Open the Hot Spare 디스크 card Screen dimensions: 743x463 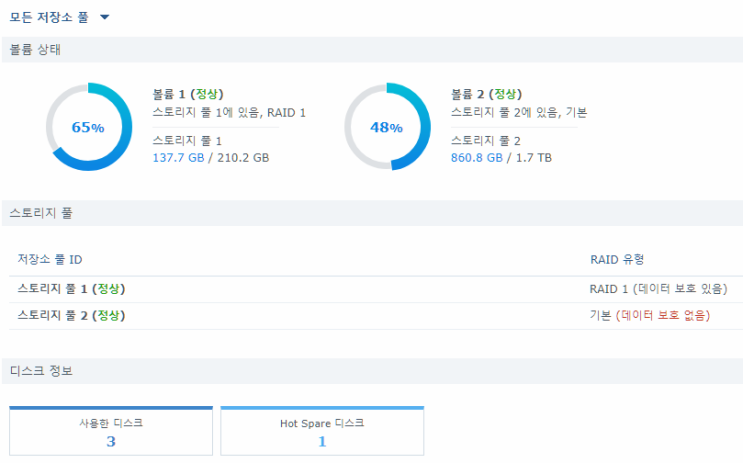point(322,431)
